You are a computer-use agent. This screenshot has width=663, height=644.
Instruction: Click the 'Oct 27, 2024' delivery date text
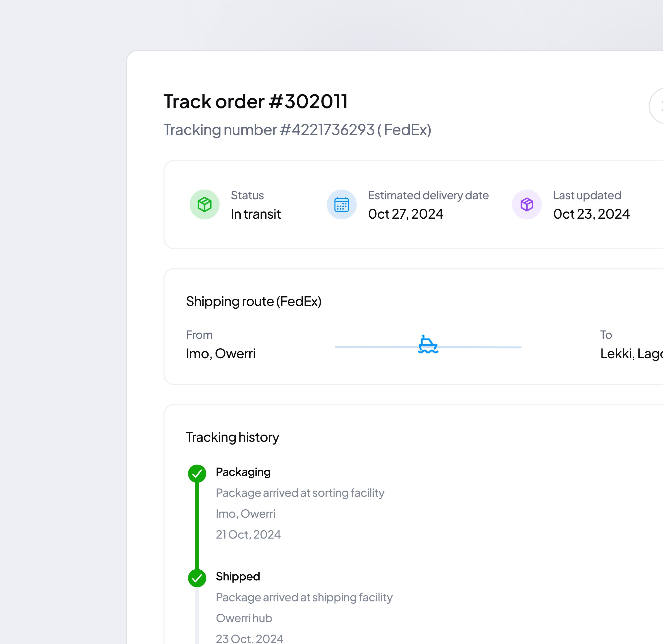point(406,213)
